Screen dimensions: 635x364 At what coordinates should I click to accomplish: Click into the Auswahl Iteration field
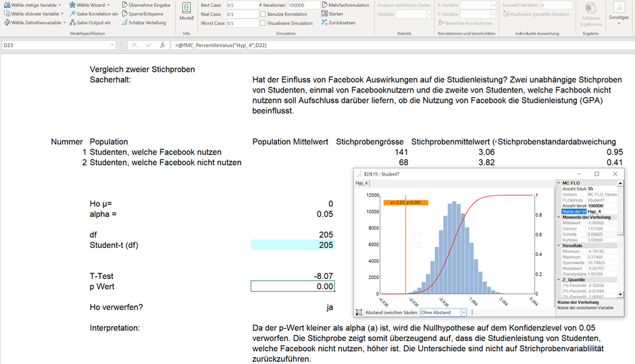click(x=557, y=5)
